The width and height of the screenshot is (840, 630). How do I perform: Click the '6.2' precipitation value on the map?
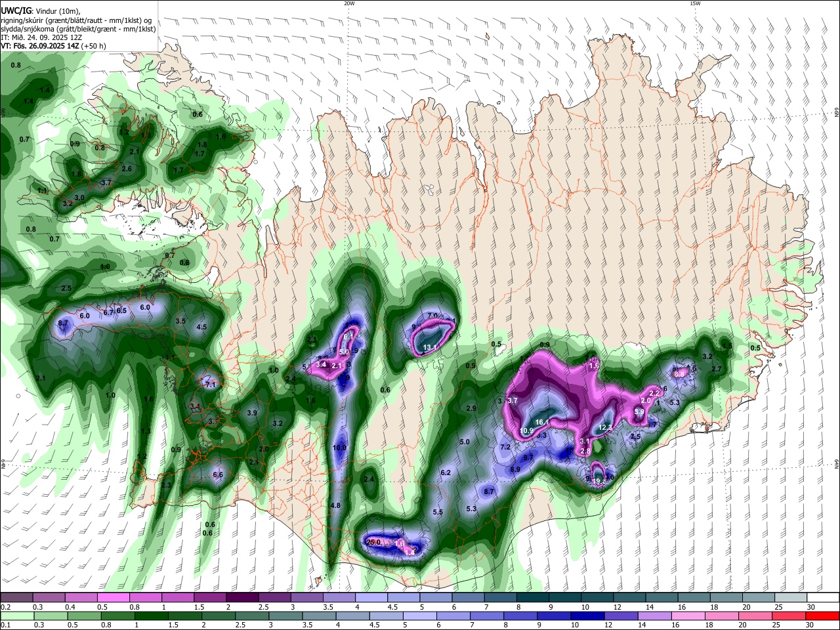[x=446, y=472]
